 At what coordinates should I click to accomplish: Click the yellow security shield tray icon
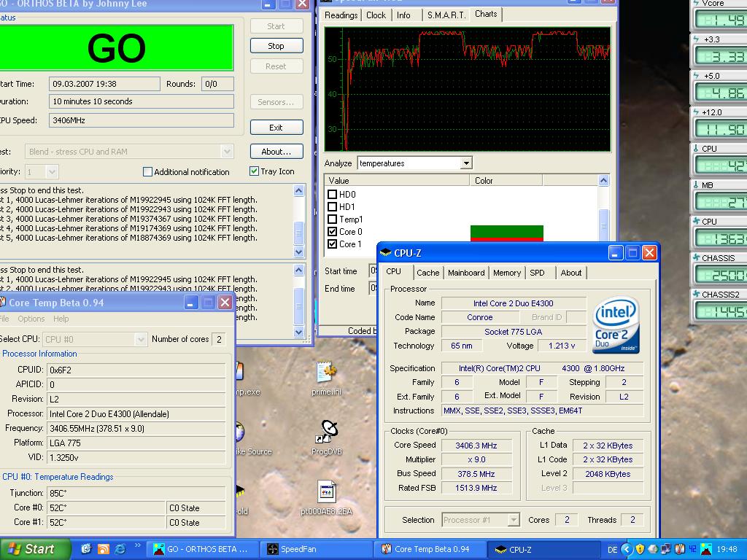click(x=640, y=549)
